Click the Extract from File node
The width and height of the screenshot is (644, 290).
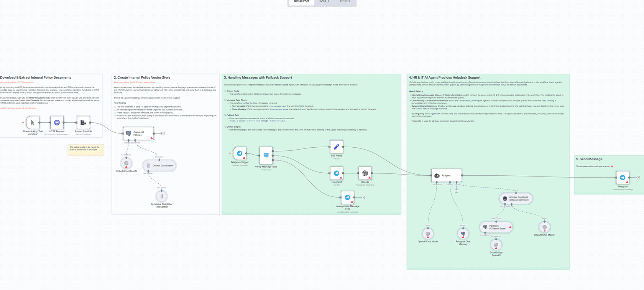83,123
